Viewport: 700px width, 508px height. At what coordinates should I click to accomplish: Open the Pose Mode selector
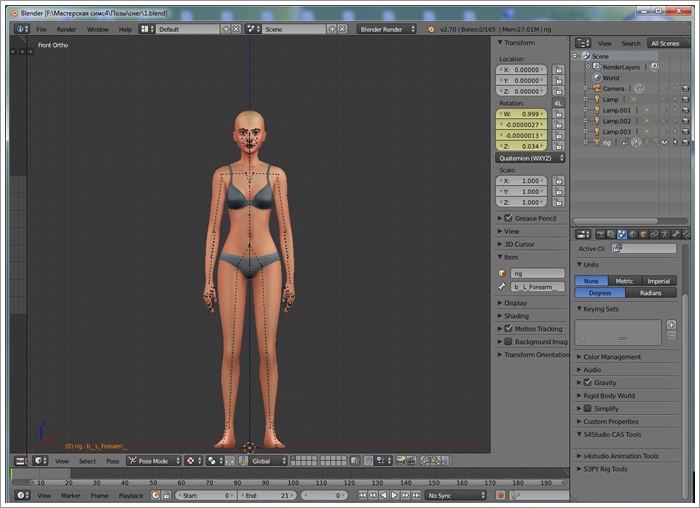click(153, 461)
